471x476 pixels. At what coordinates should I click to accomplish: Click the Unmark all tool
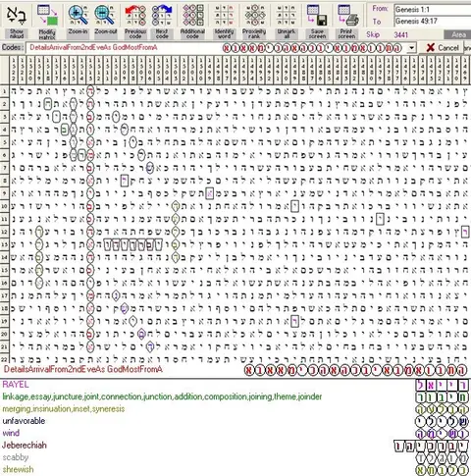(x=286, y=21)
